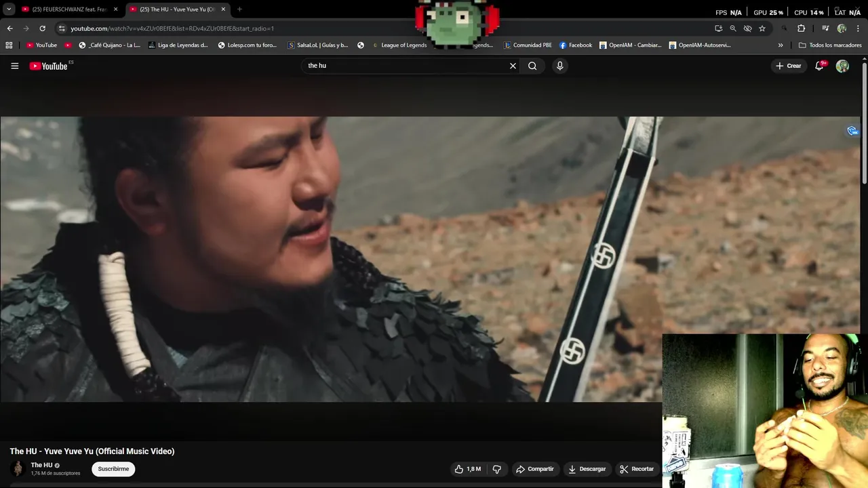Image resolution: width=868 pixels, height=488 pixels.
Task: Open YouTube notifications bell
Action: [x=819, y=66]
